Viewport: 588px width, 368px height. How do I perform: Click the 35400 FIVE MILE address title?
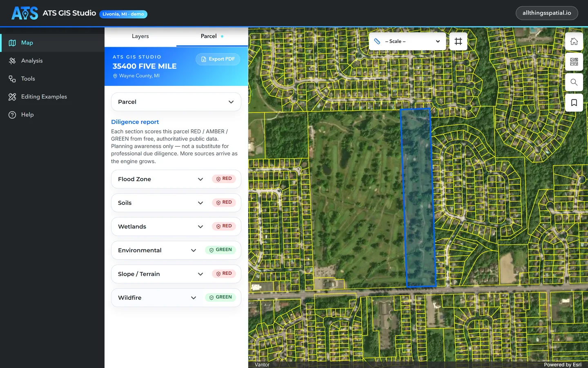(145, 66)
